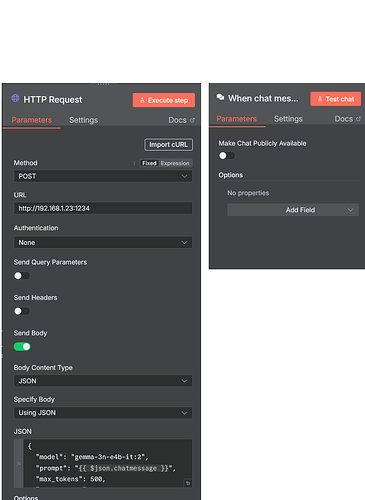Screen dimensions: 365x500
Task: Enable the Send Headers switch
Action: [22, 311]
